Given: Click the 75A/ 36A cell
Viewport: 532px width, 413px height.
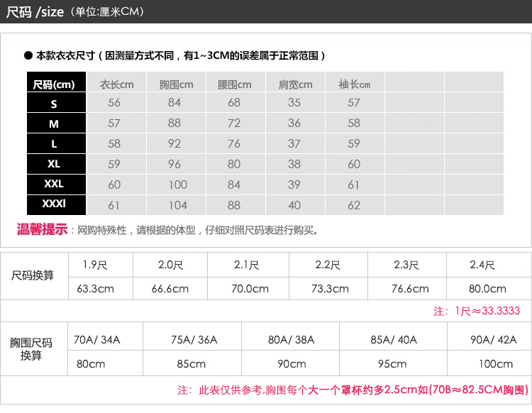Looking at the screenshot, I should [x=194, y=340].
